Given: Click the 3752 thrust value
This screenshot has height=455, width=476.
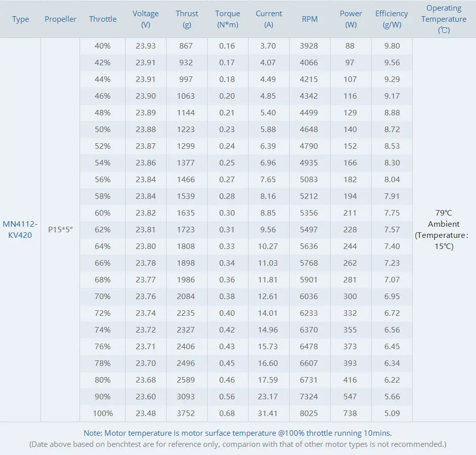Looking at the screenshot, I should pyautogui.click(x=186, y=413).
